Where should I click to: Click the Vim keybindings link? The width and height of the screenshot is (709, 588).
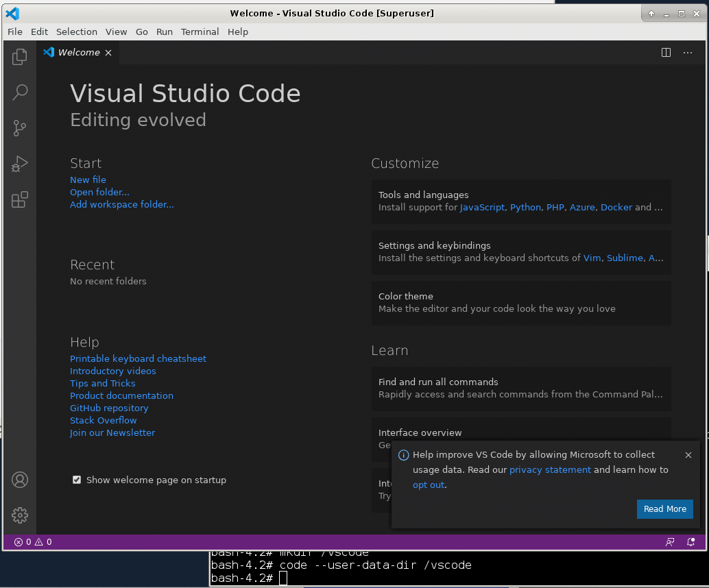[592, 258]
